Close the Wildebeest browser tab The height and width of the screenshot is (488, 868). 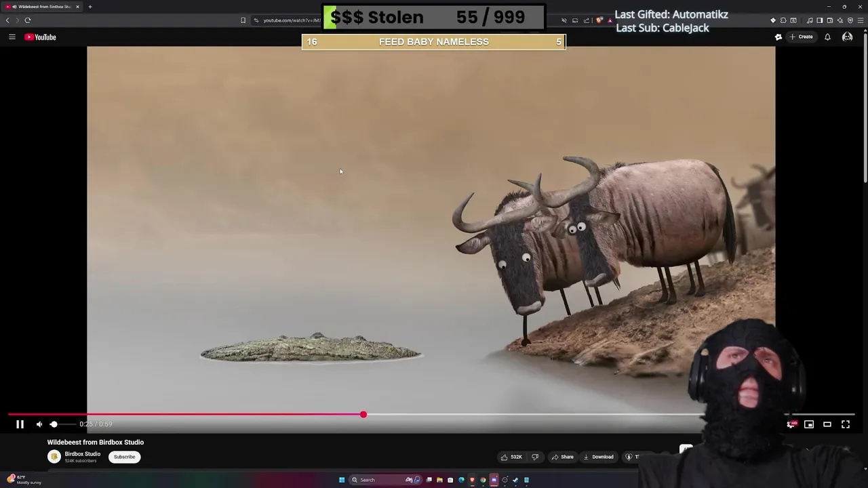pos(77,7)
